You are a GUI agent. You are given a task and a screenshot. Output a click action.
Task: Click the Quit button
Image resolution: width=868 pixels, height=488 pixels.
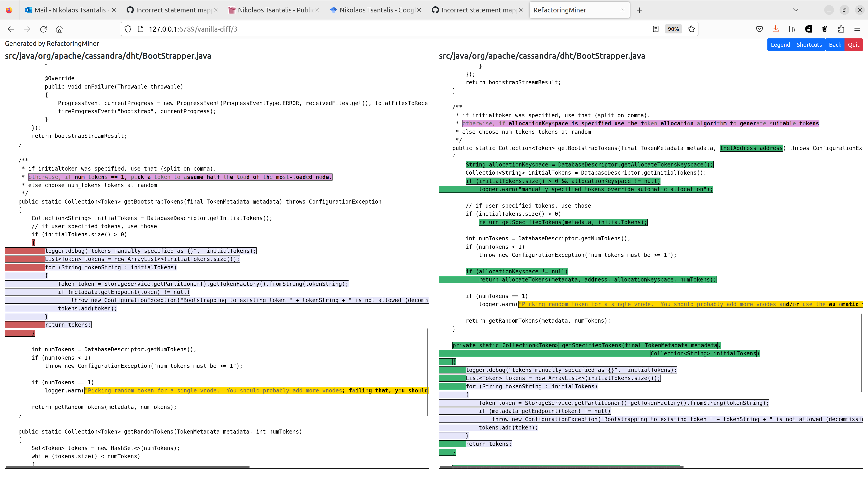[854, 45]
